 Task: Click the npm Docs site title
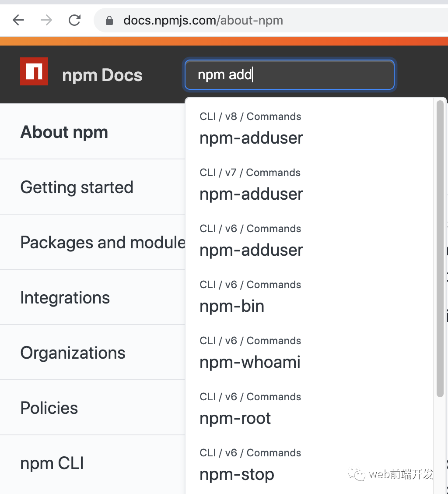coord(102,75)
